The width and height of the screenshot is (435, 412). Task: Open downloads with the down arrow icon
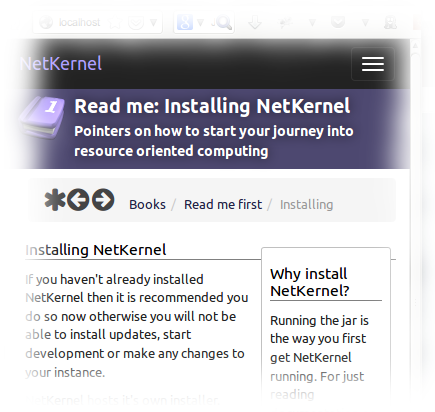(255, 23)
